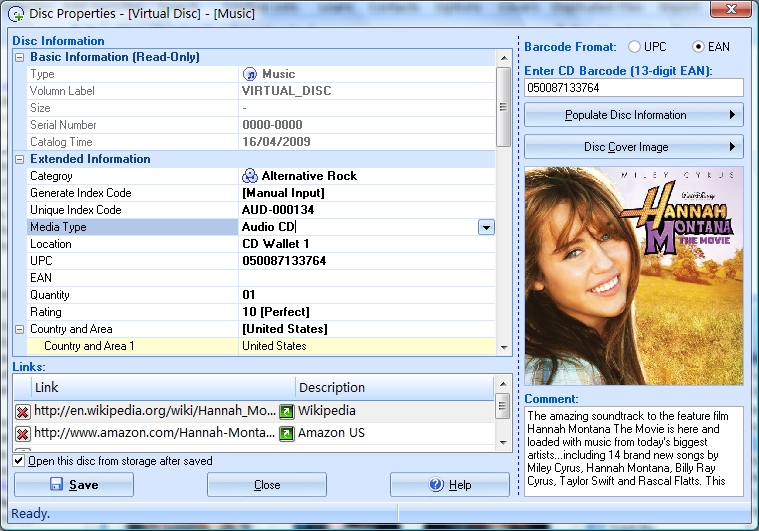Click the empty EAN value cell

point(366,278)
